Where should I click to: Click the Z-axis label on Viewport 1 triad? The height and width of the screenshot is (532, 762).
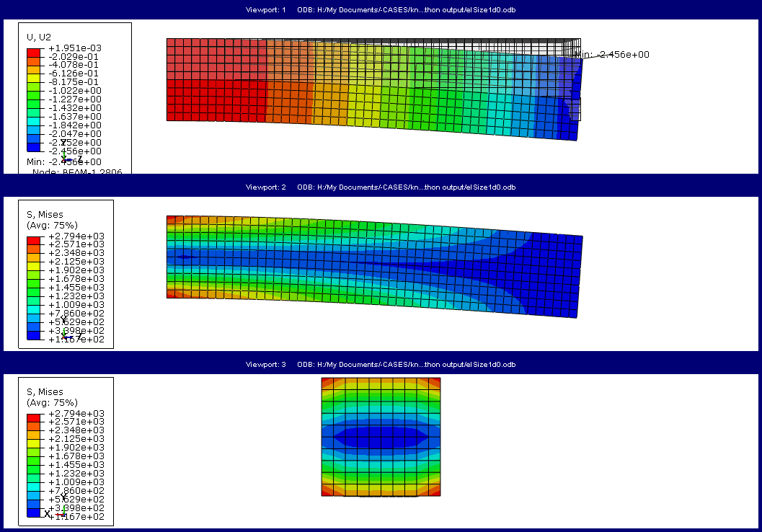[79, 157]
